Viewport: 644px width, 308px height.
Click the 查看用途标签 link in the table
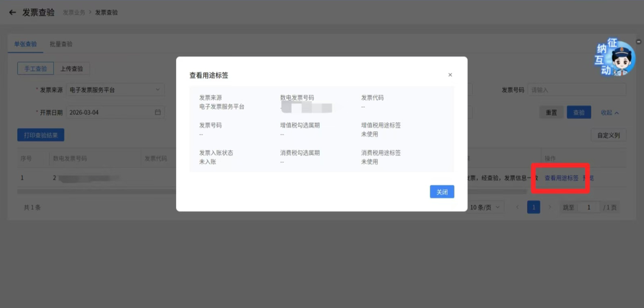pyautogui.click(x=562, y=178)
